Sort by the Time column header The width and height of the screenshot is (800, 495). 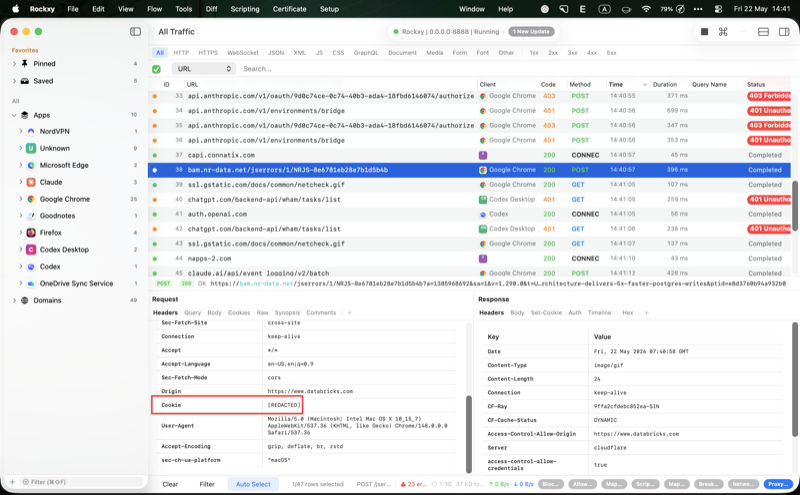pos(627,85)
